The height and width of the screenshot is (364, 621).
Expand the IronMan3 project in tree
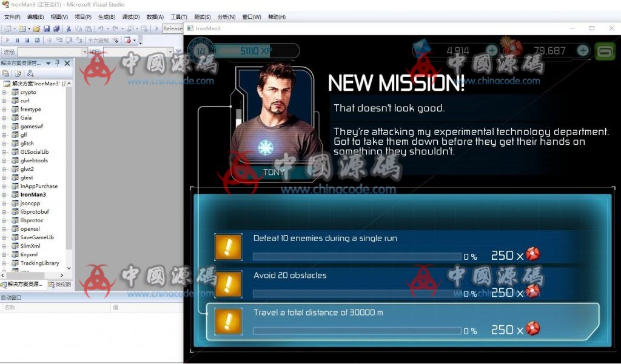[4, 195]
